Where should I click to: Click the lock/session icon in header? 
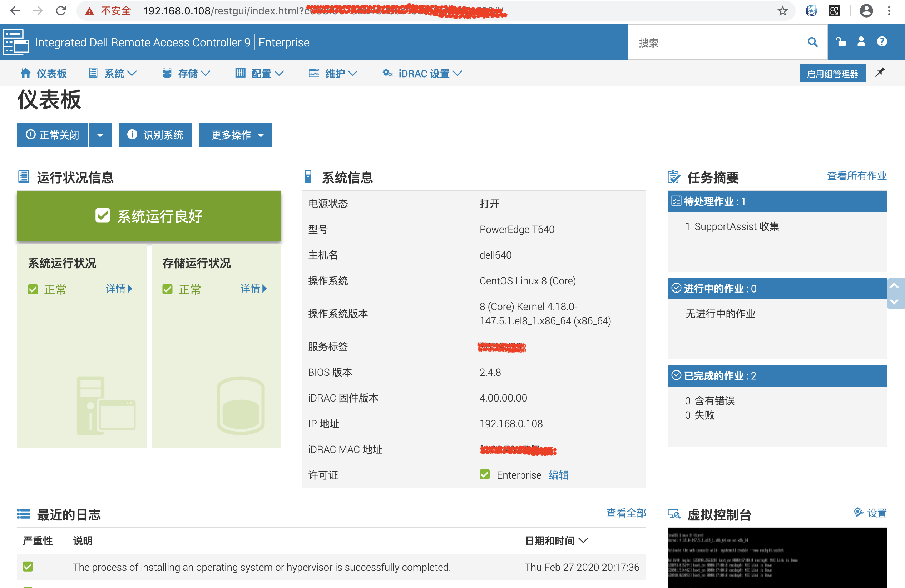pyautogui.click(x=840, y=42)
